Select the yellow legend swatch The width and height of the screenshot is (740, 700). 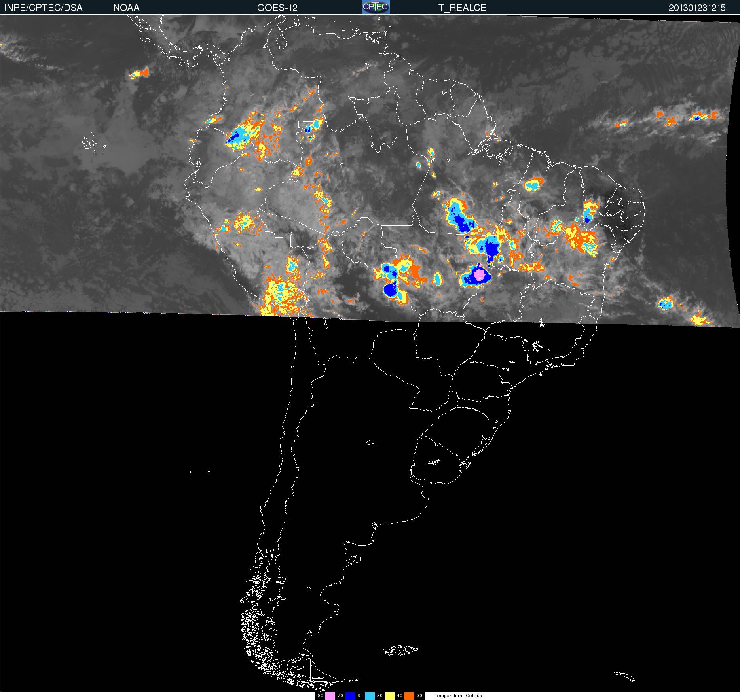tap(389, 696)
